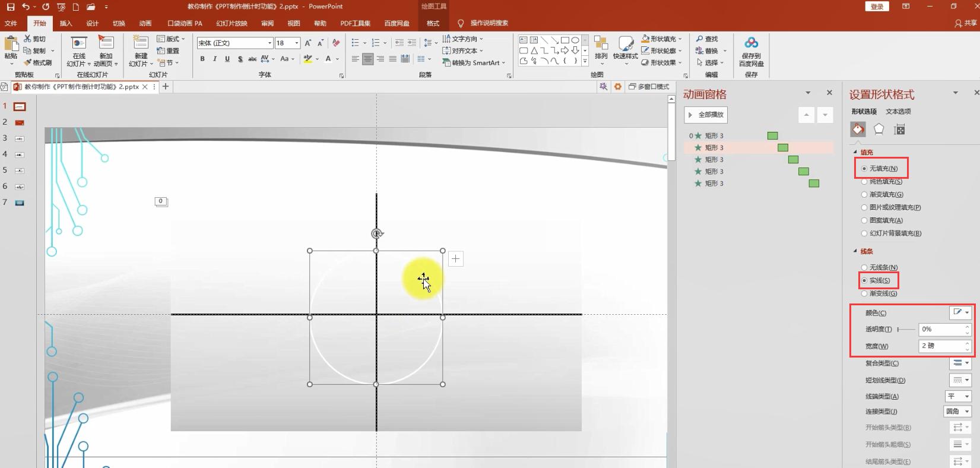Select the 渐变填充 radio option
Viewport: 980px width, 468px height.
click(864, 195)
